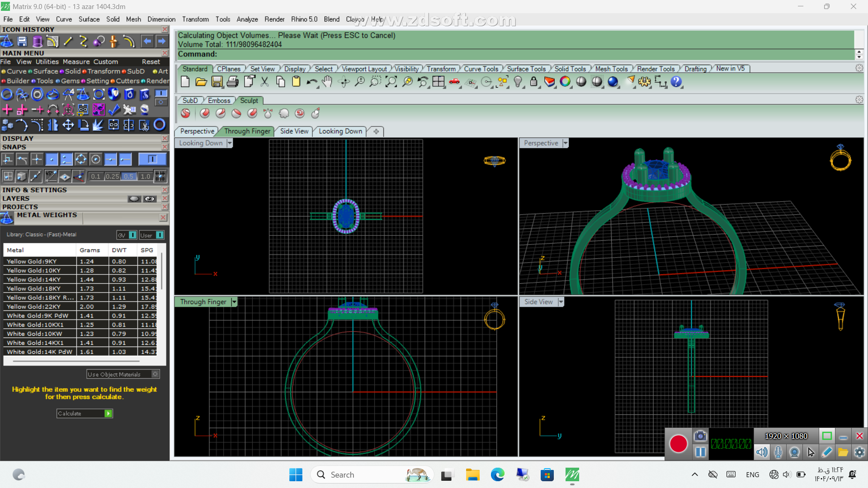Image resolution: width=868 pixels, height=488 pixels.
Task: Open the Looking Down viewport dropdown arrow
Action: (230, 143)
